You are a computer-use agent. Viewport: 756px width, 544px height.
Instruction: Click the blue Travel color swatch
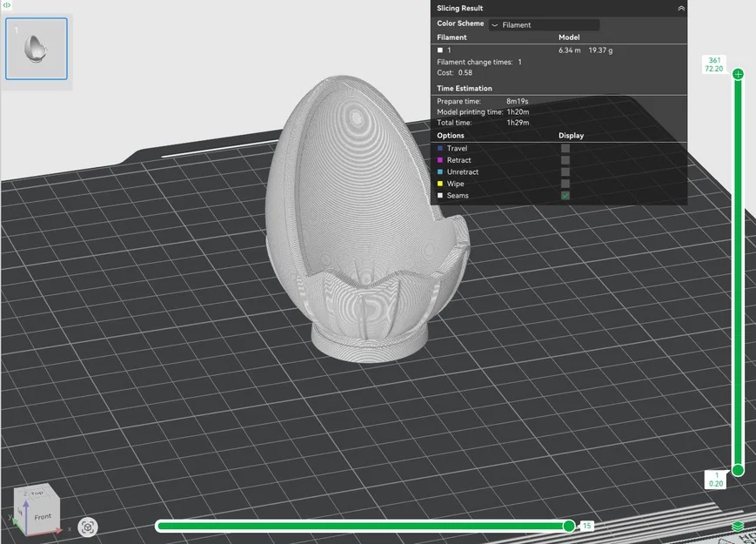pos(439,149)
